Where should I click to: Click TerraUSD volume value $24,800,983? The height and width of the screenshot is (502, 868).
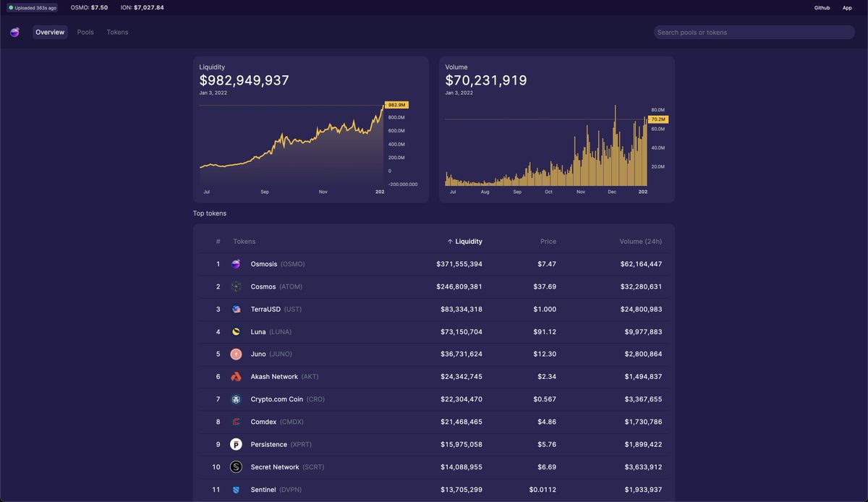tap(641, 309)
